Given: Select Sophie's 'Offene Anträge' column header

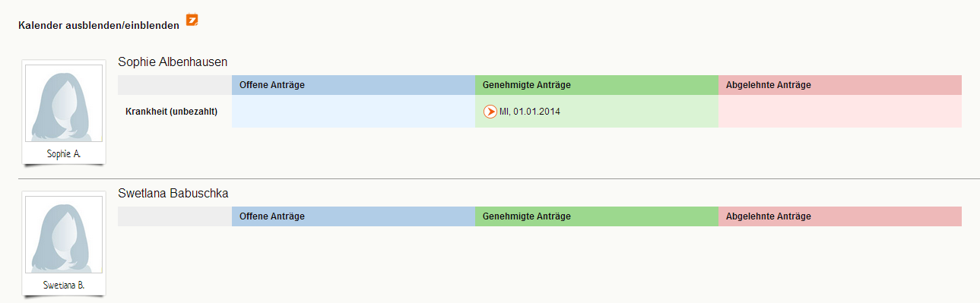Looking at the screenshot, I should pyautogui.click(x=354, y=85).
